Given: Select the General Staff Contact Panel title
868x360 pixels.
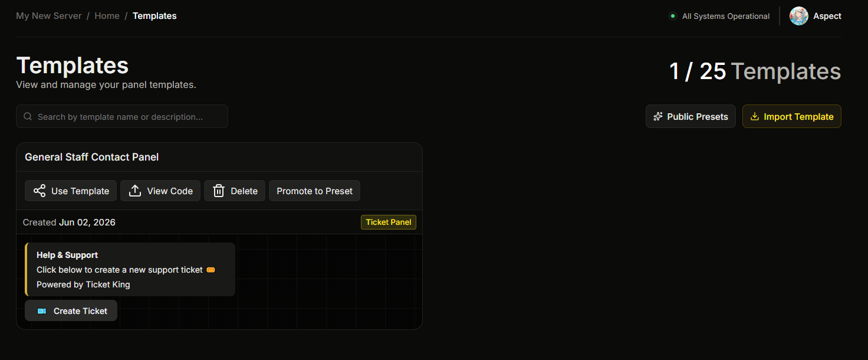Looking at the screenshot, I should pos(92,157).
